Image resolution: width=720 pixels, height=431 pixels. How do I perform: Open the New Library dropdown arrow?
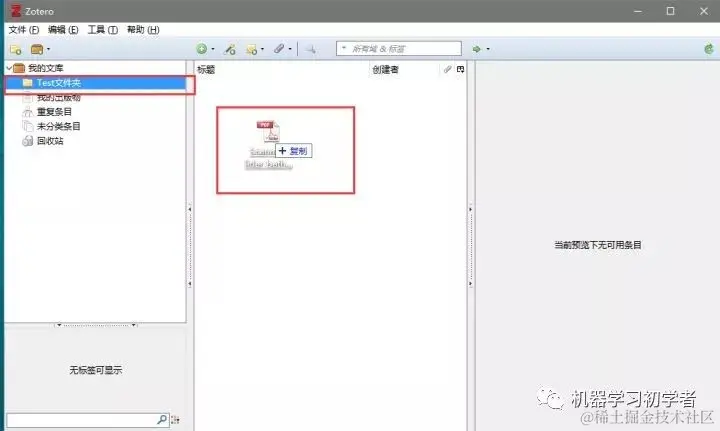(49, 49)
